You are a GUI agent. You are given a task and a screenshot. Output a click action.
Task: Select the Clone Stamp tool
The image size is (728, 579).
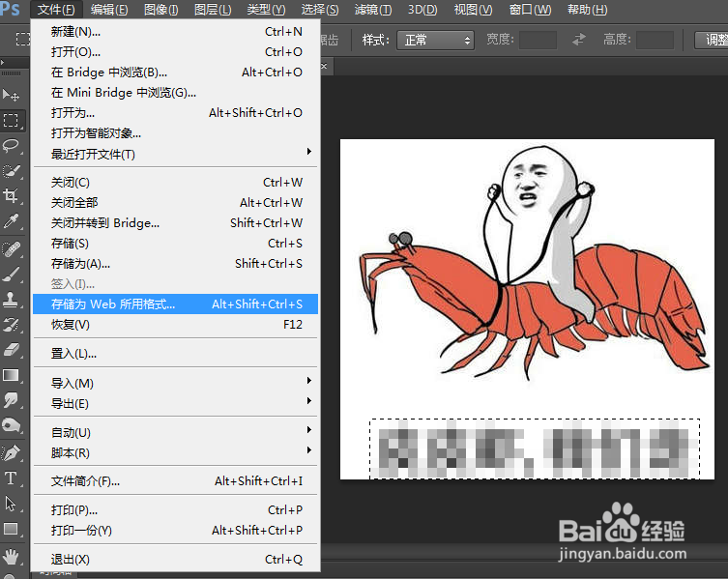click(12, 300)
